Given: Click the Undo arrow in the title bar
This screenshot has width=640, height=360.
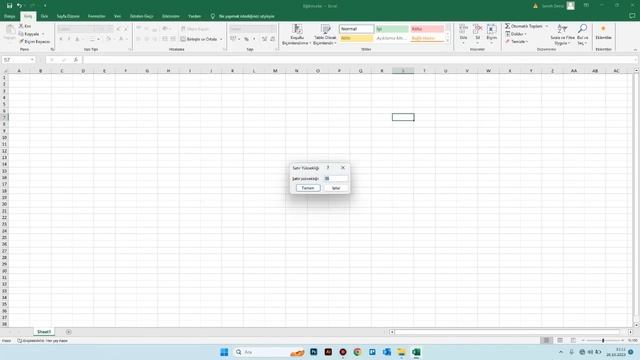Looking at the screenshot, I should click(x=19, y=6).
